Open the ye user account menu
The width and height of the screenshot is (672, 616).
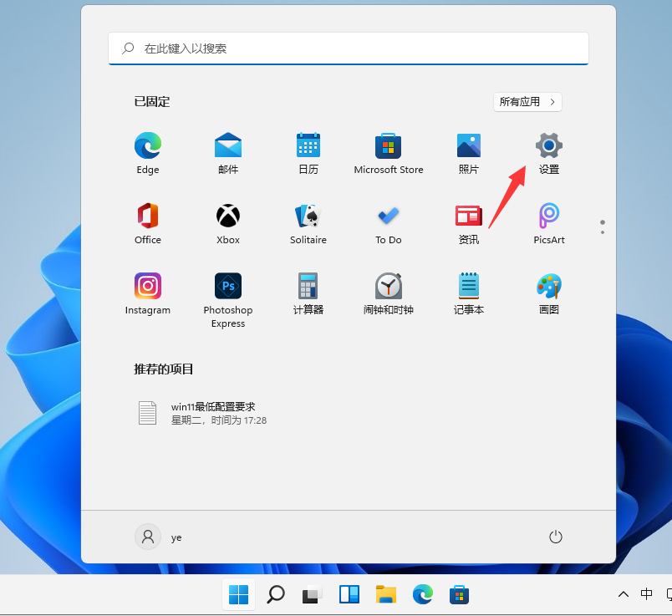point(159,537)
